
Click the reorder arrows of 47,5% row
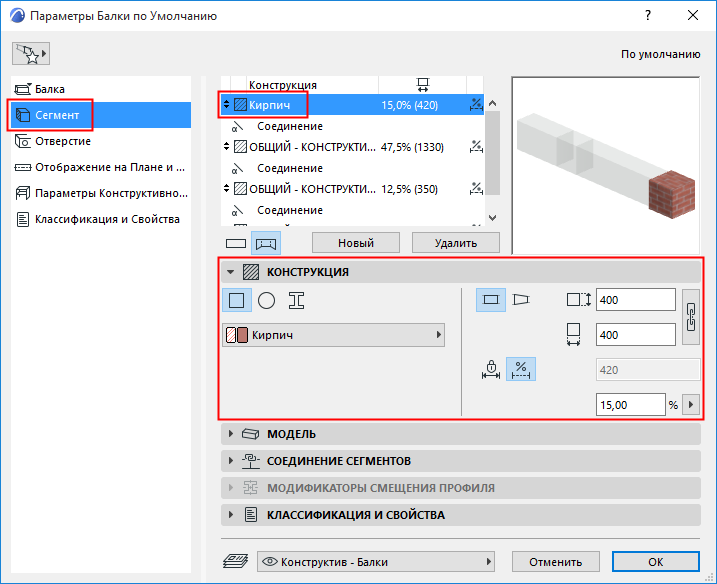(226, 147)
